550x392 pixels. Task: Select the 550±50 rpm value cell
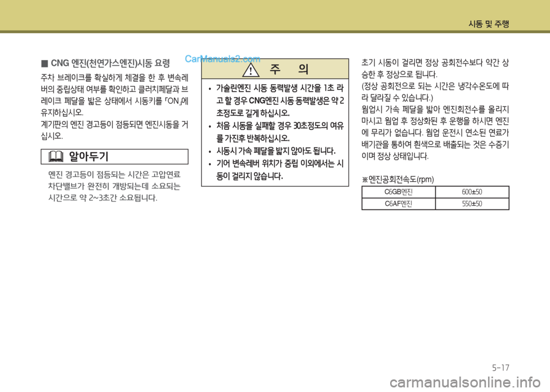[x=472, y=204]
